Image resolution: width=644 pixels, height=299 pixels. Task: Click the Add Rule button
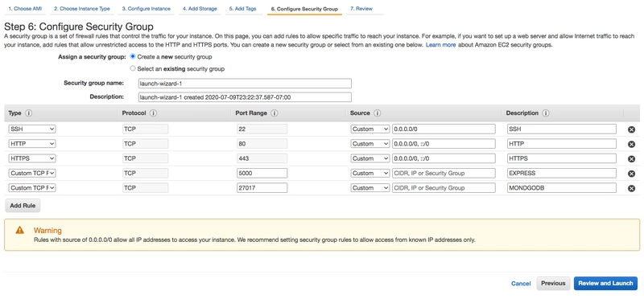(x=23, y=206)
